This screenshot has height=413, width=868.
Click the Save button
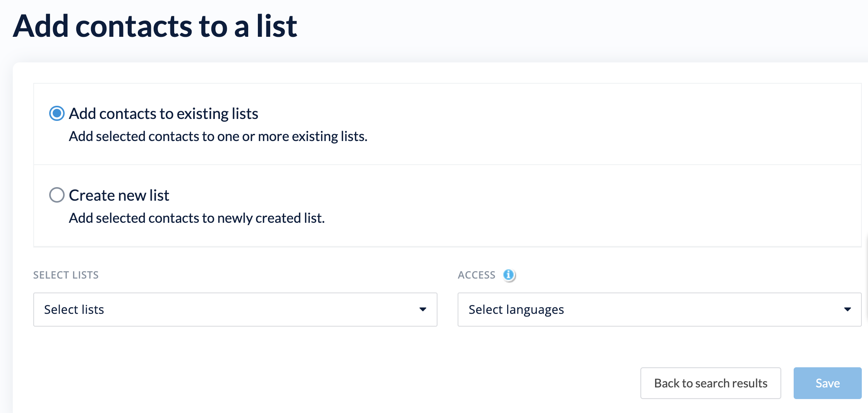[x=827, y=383]
